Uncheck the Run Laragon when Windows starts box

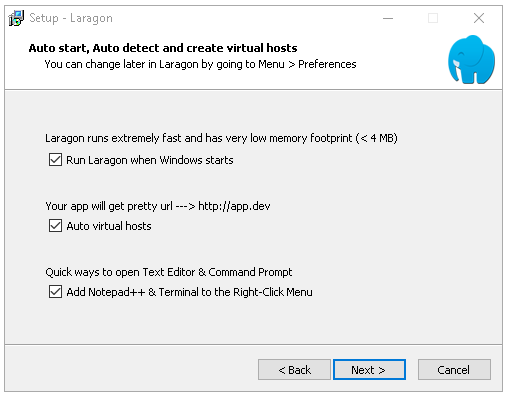click(x=55, y=160)
